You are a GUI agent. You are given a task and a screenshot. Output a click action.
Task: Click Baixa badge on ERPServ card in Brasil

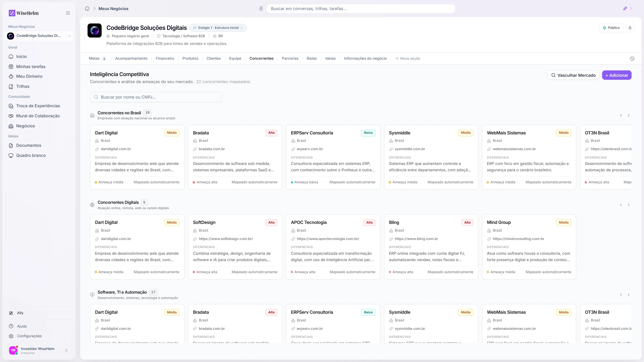click(368, 133)
